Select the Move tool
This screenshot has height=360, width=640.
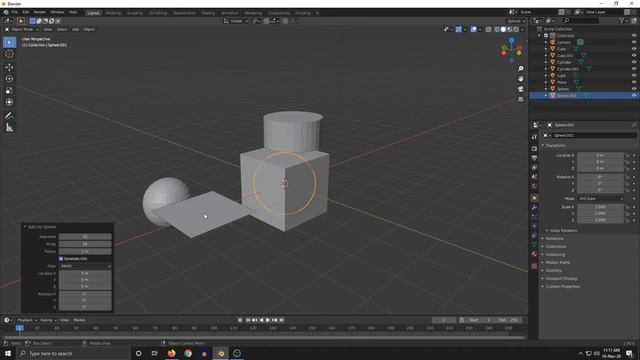(9, 67)
